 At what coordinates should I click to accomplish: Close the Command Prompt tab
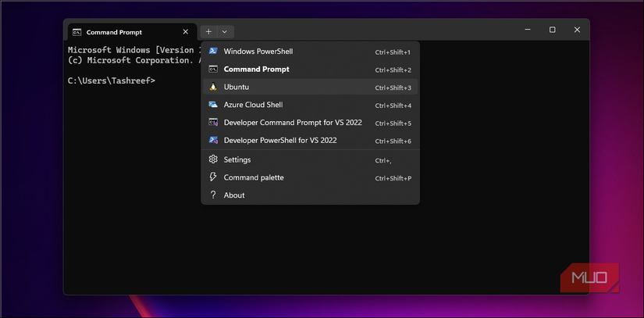click(185, 32)
